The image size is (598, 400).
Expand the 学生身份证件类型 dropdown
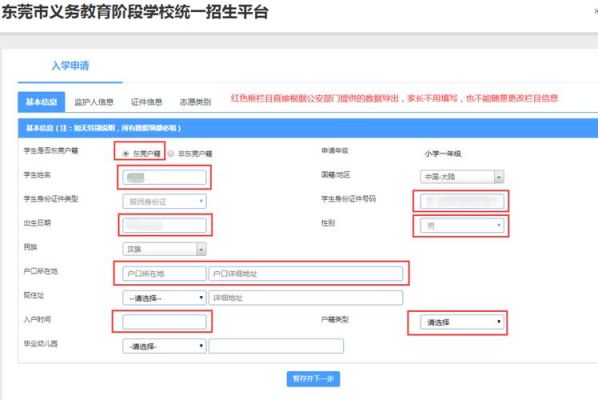coord(164,201)
